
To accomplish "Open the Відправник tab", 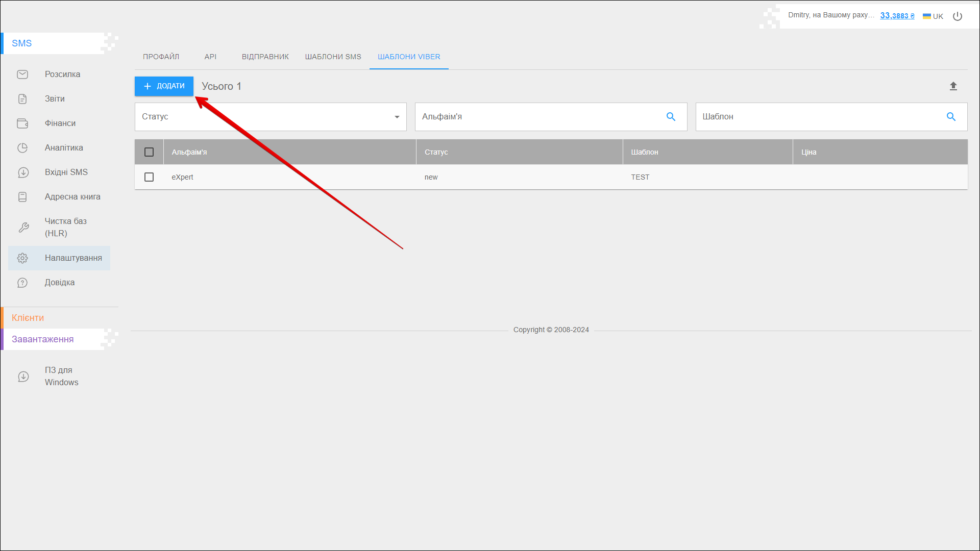I will click(x=265, y=57).
